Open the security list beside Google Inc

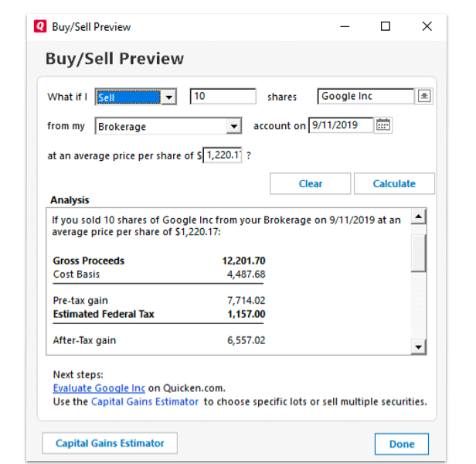pyautogui.click(x=424, y=97)
